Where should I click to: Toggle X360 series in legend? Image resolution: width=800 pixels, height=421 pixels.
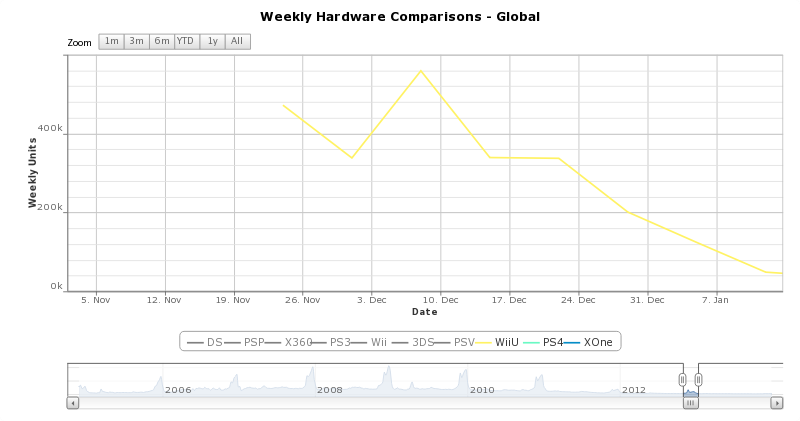288,342
